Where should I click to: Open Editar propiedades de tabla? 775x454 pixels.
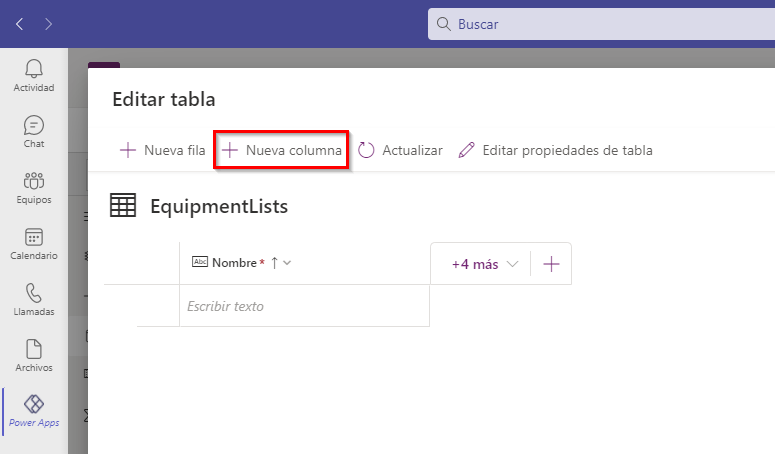[555, 150]
